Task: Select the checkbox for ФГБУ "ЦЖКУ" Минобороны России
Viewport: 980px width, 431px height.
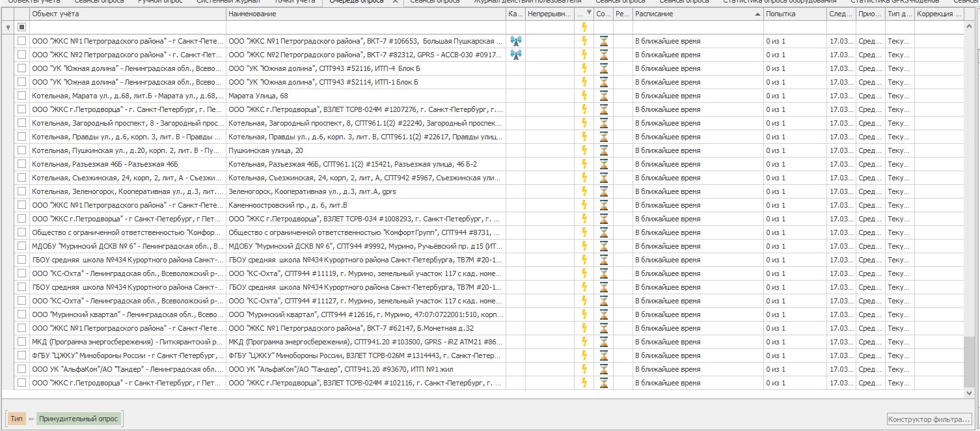Action: 22,355
